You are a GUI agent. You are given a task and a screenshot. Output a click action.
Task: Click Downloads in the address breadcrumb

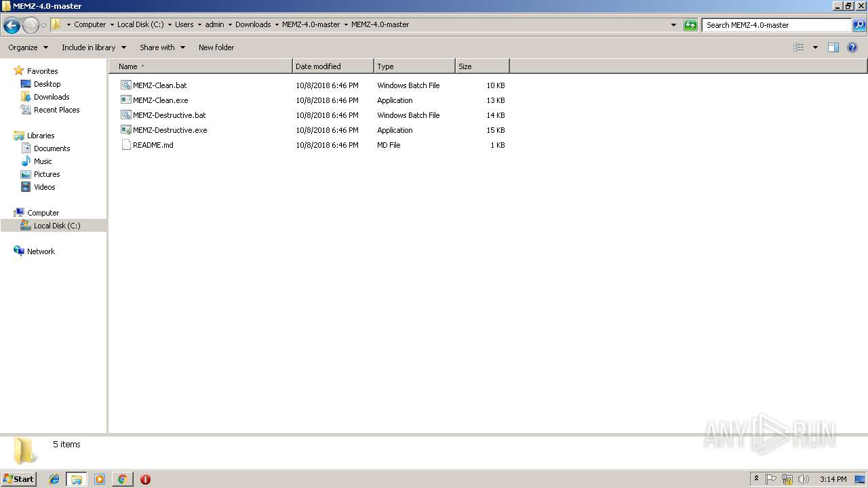tap(253, 24)
